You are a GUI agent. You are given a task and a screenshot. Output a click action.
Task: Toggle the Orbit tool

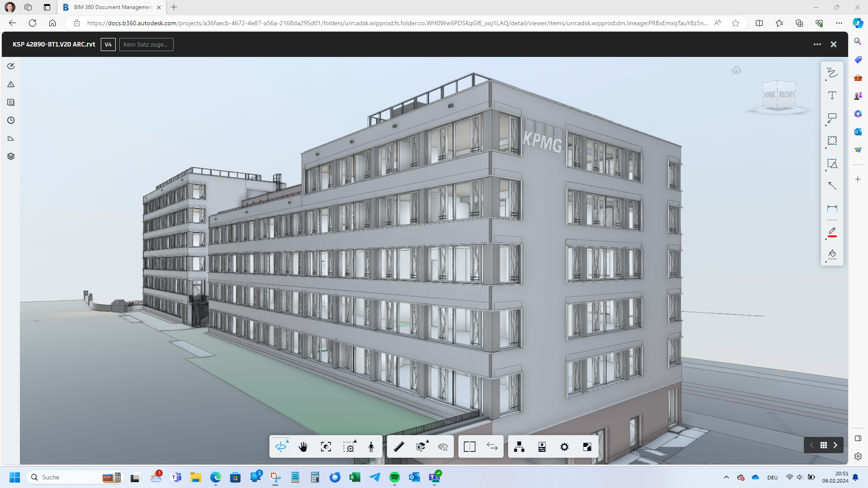[x=281, y=447]
